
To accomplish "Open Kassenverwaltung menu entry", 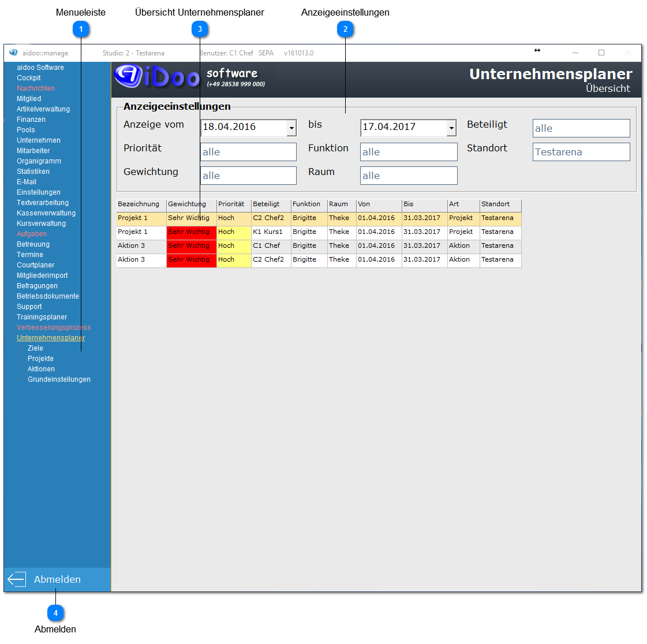I will point(46,213).
